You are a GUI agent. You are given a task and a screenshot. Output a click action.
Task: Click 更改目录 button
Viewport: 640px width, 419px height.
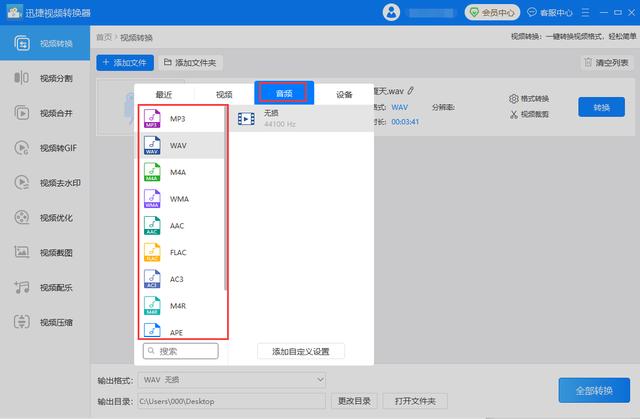click(x=355, y=401)
